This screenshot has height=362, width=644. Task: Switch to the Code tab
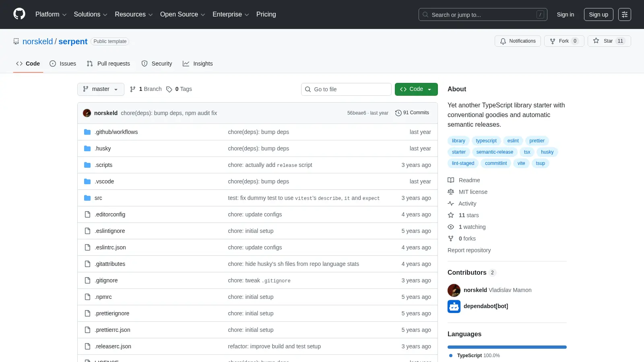pos(28,64)
